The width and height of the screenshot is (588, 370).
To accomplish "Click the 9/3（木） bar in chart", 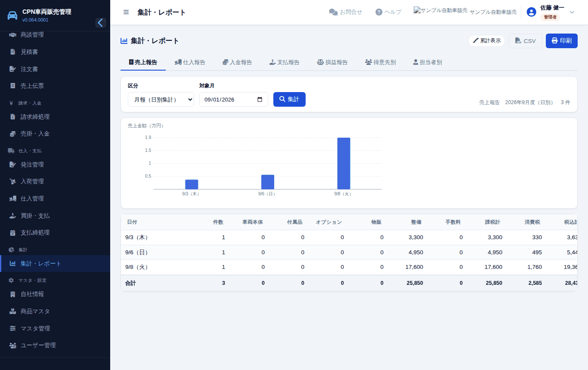I will pyautogui.click(x=192, y=185).
